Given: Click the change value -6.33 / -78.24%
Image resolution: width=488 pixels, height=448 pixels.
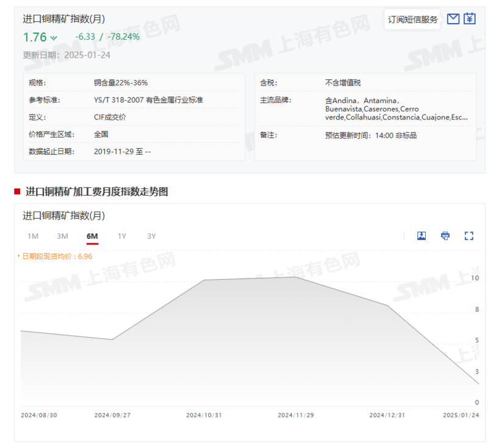Looking at the screenshot, I should tap(107, 37).
